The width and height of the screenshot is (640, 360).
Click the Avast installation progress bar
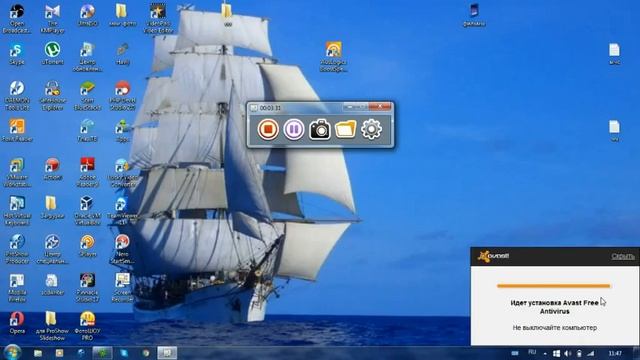[x=553, y=286]
